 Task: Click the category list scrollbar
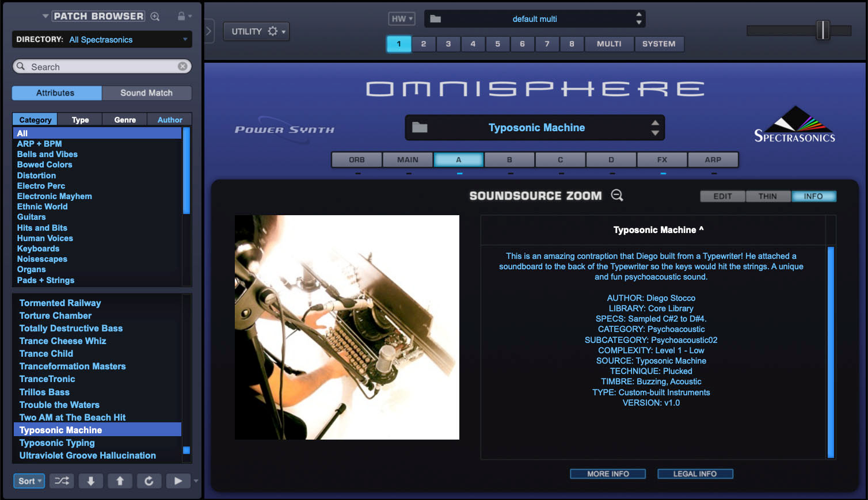point(186,171)
